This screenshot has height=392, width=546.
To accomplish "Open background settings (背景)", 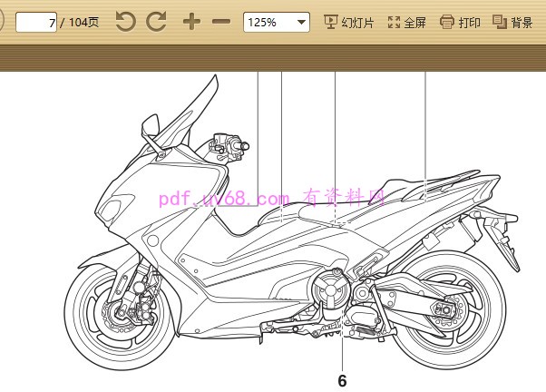I will tap(513, 23).
